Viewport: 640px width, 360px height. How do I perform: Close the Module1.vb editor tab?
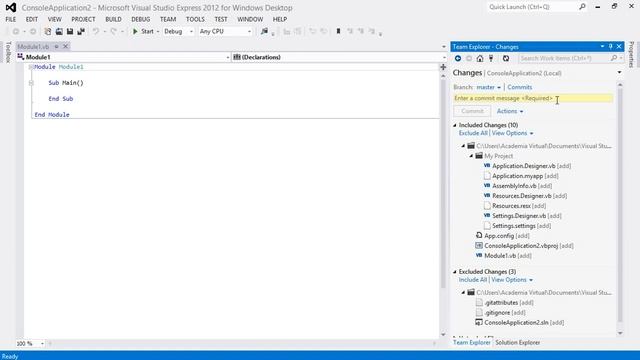(x=65, y=46)
